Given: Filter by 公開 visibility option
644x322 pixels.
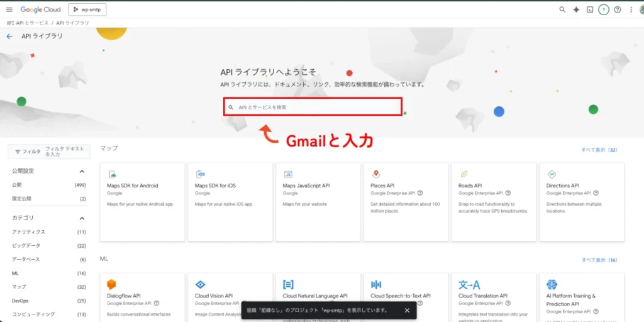Looking at the screenshot, I should pos(17,185).
